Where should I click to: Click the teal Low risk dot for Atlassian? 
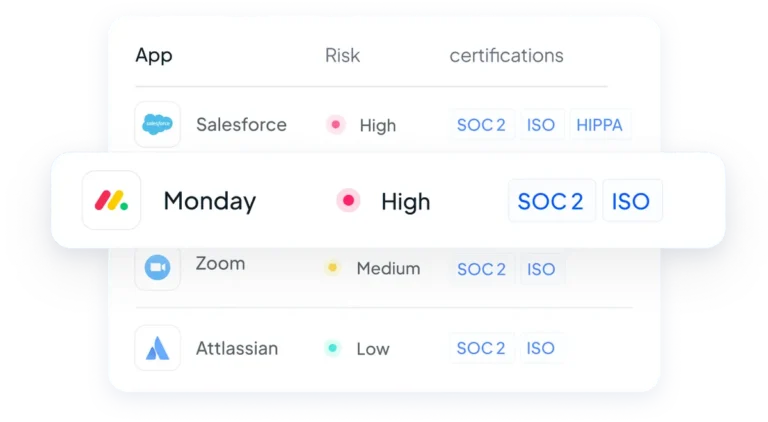[333, 348]
